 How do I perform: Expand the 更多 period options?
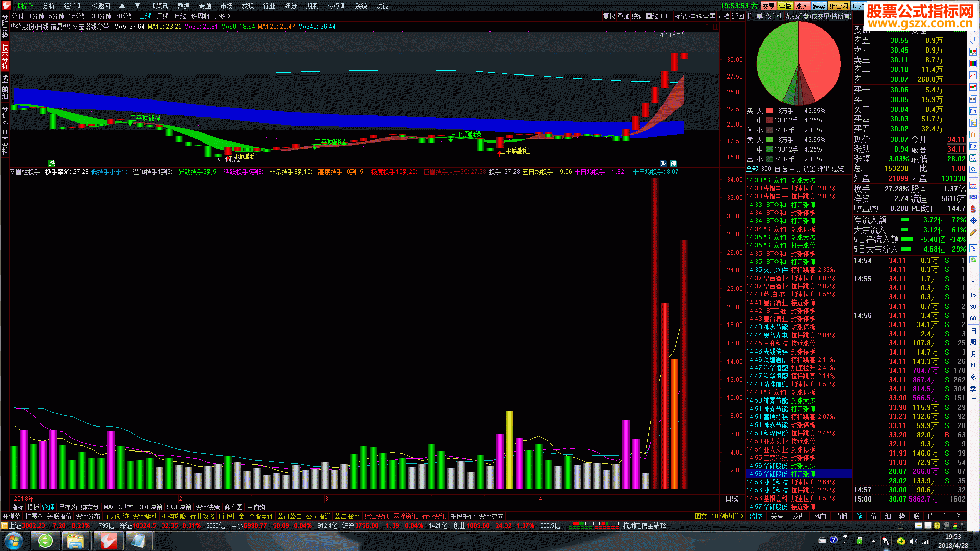[222, 16]
